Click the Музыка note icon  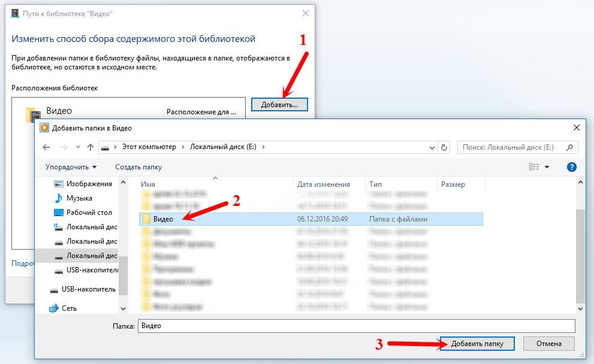click(58, 198)
